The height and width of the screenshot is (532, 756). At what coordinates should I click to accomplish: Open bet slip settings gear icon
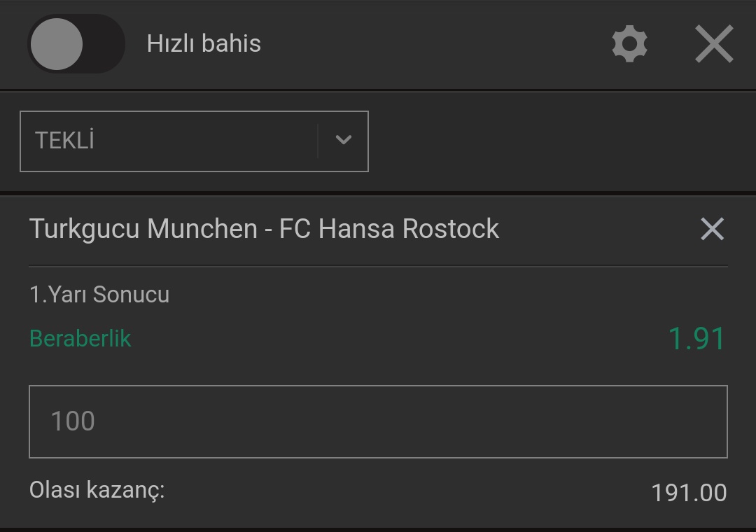630,44
